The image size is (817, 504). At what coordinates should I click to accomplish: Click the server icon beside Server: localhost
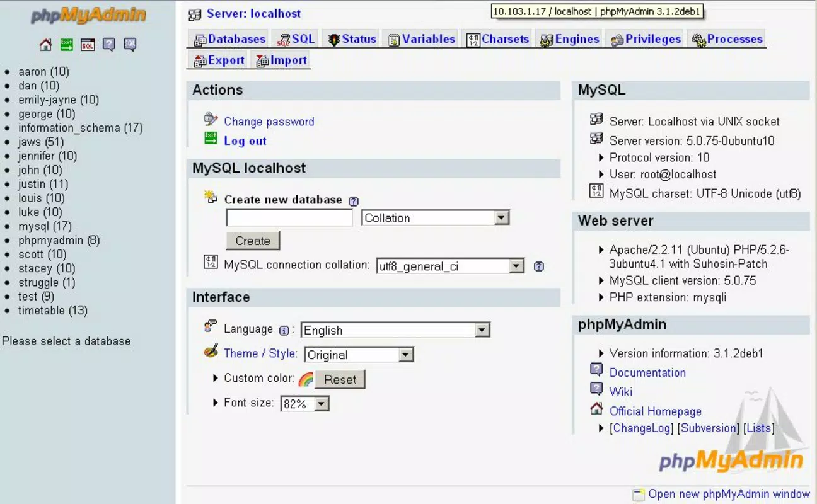click(195, 14)
